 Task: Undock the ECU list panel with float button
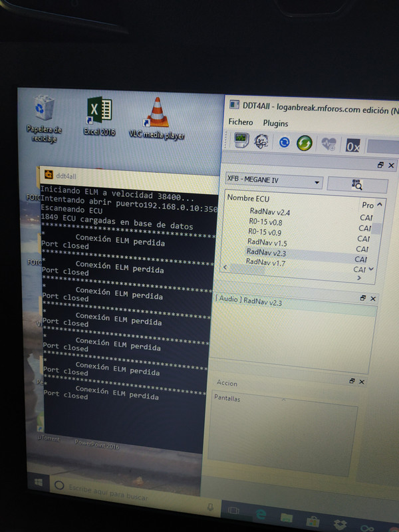pos(380,165)
